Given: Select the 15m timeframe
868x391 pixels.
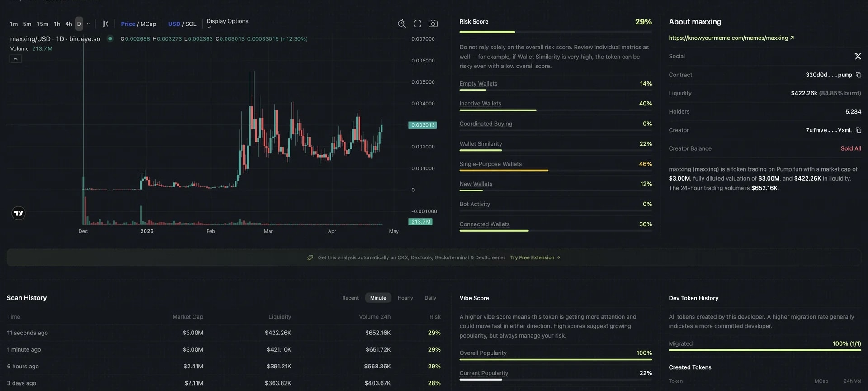Looking at the screenshot, I should click(42, 24).
